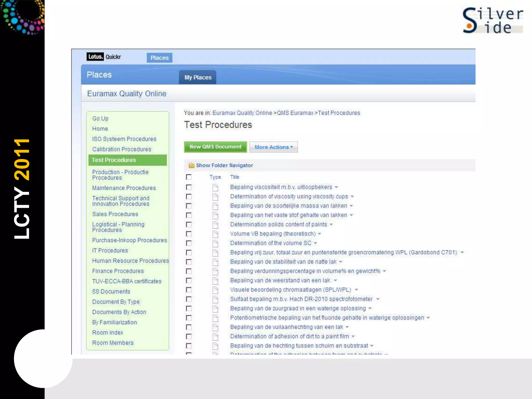Open Calibration Procedures in the sidebar menu
Viewport: 532px width, 399px height.
tap(122, 149)
